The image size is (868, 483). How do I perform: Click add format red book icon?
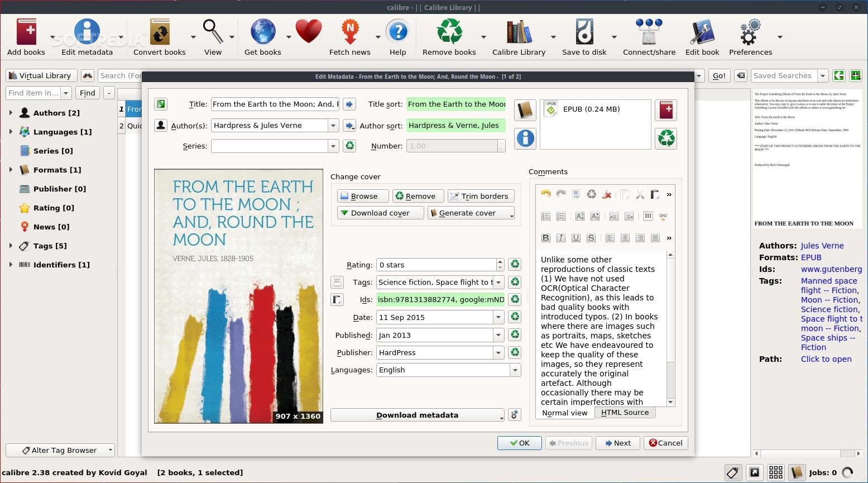pos(666,110)
